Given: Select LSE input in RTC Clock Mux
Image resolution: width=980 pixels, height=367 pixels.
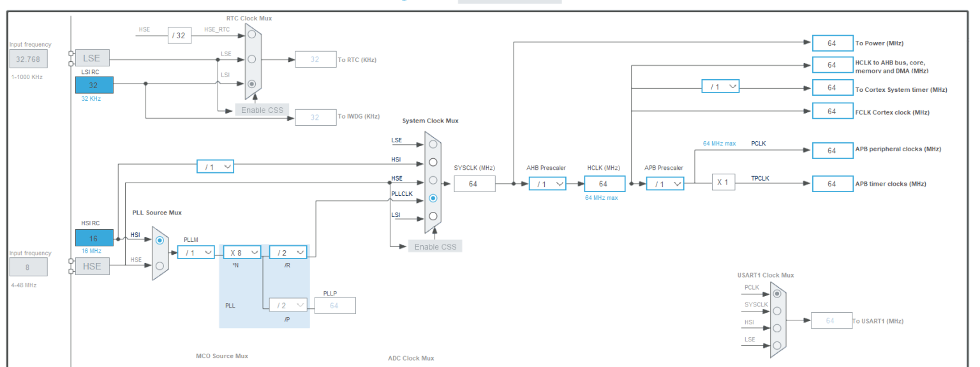Looking at the screenshot, I should click(252, 59).
